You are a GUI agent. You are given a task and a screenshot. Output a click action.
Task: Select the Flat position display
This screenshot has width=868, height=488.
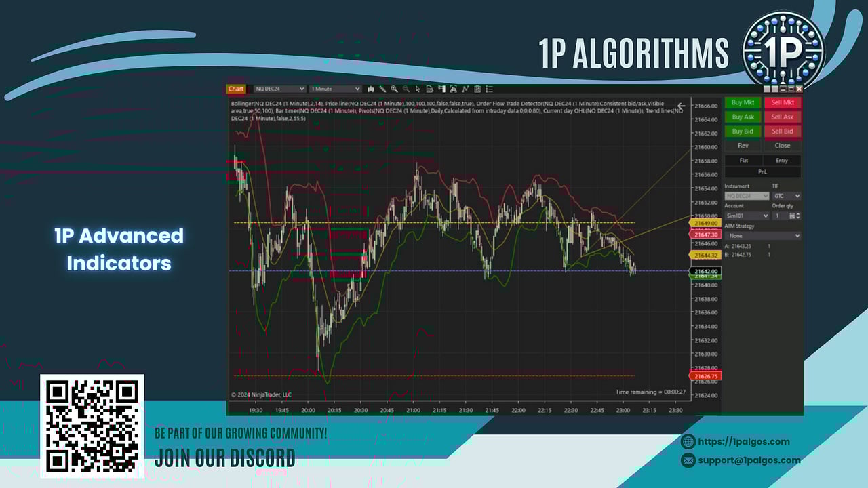click(x=743, y=161)
